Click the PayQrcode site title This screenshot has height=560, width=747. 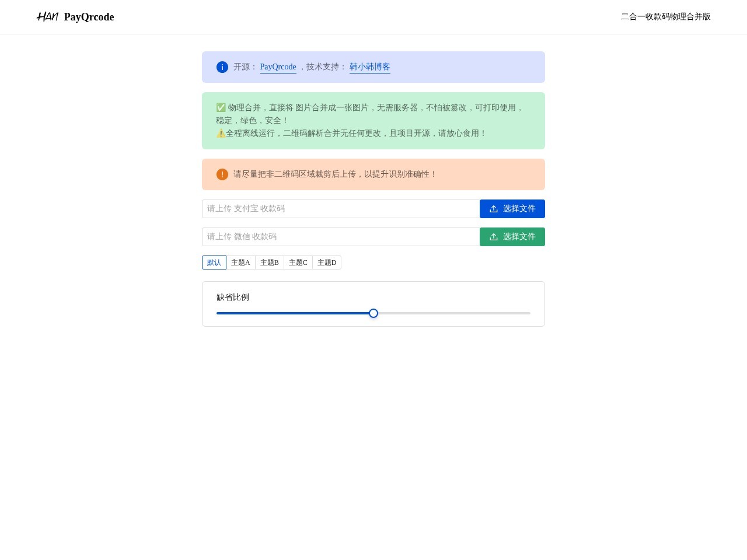point(89,17)
